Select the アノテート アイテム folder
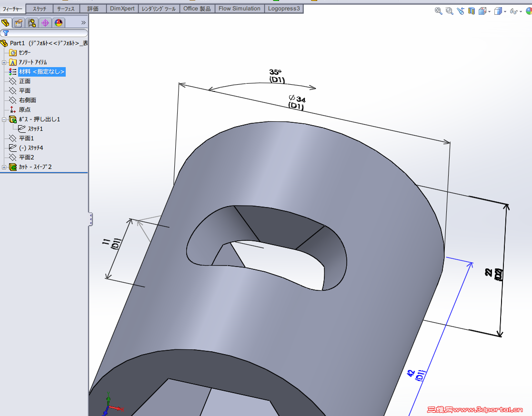 pos(33,62)
